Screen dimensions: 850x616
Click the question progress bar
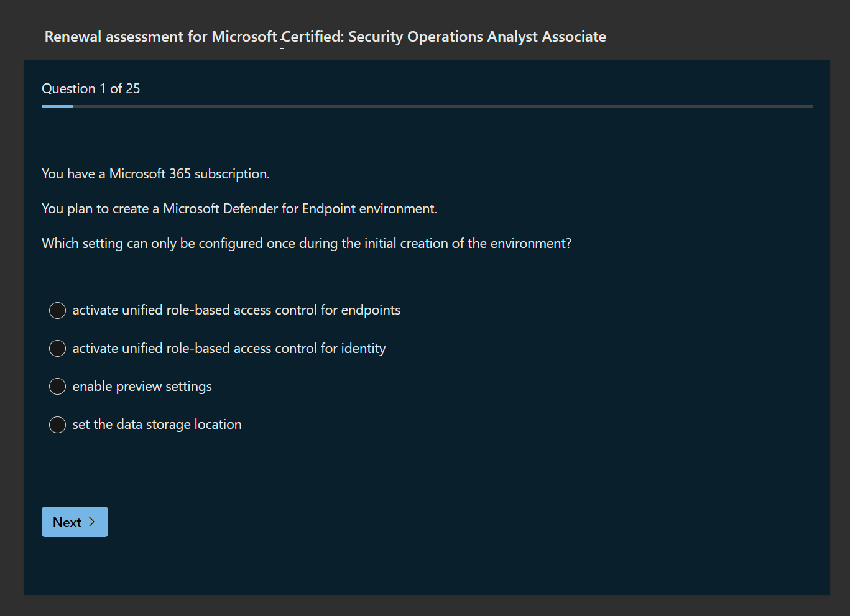[x=427, y=106]
